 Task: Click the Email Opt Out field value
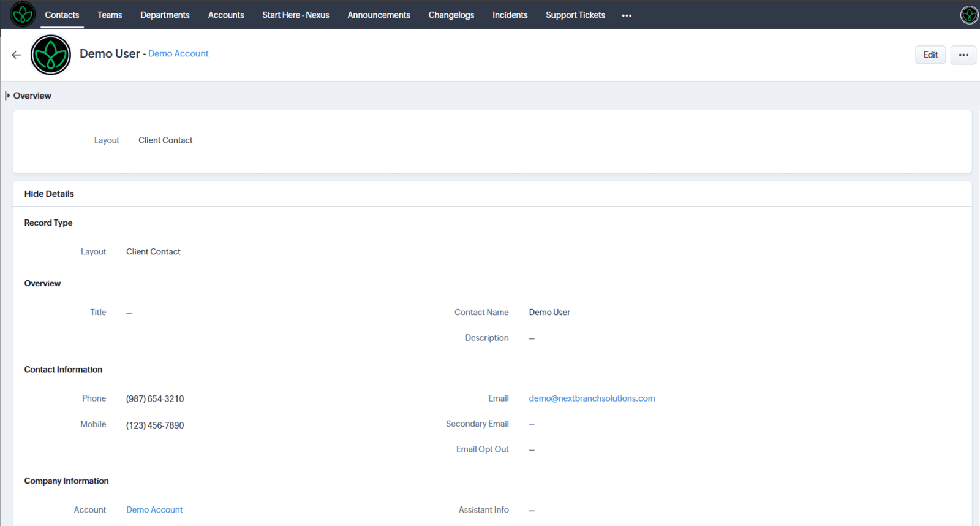click(532, 449)
